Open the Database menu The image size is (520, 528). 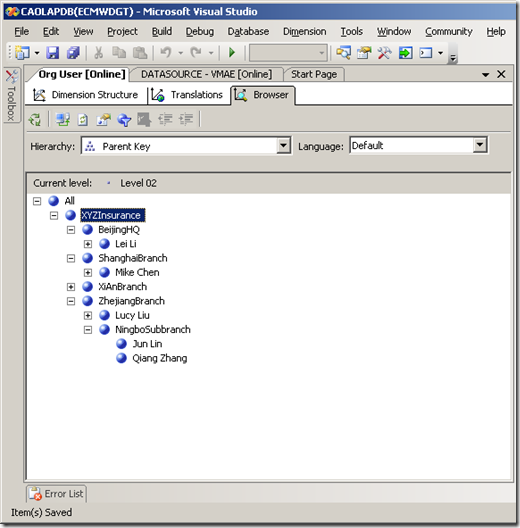[x=248, y=31]
